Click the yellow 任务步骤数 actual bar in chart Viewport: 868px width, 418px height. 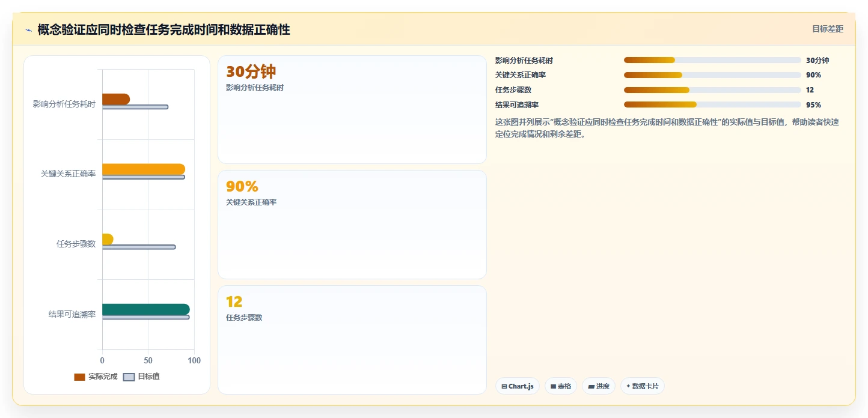pos(108,239)
